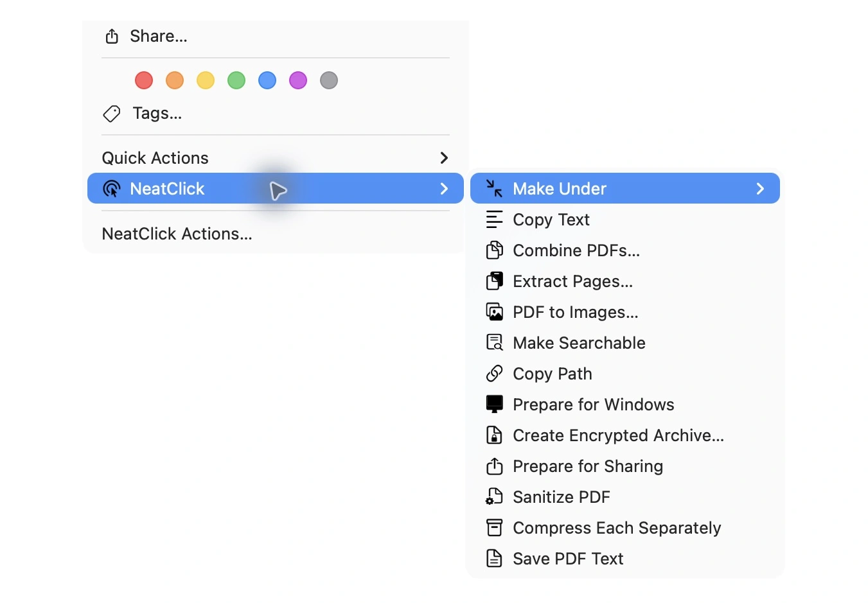Click the Extract Pages icon

[x=494, y=281]
